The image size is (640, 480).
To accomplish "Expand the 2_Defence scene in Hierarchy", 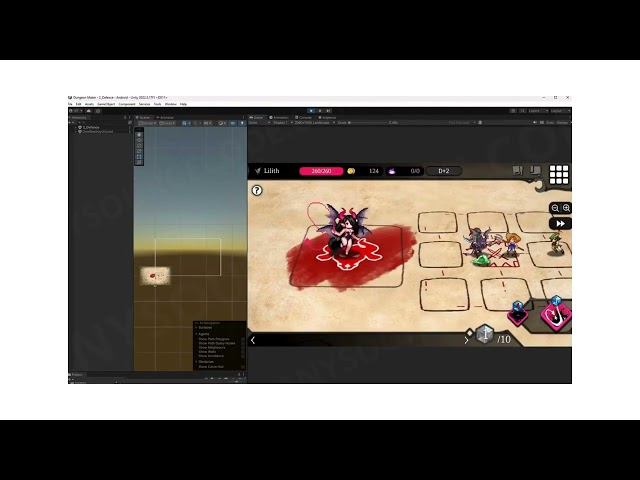I will [76, 127].
